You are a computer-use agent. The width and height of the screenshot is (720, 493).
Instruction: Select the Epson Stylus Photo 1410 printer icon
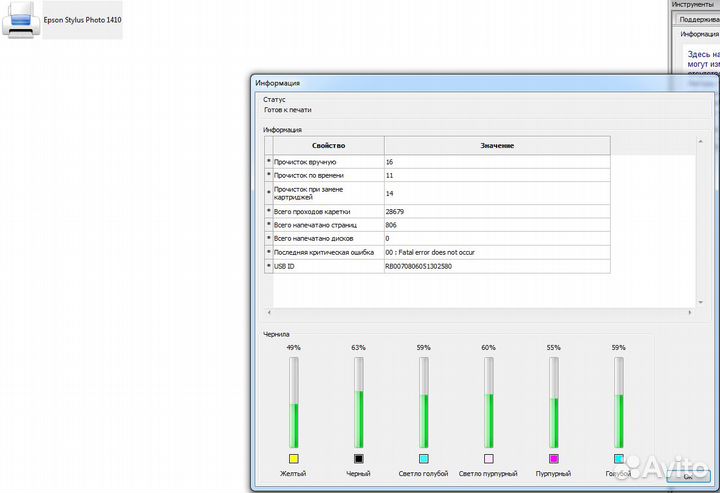point(21,20)
